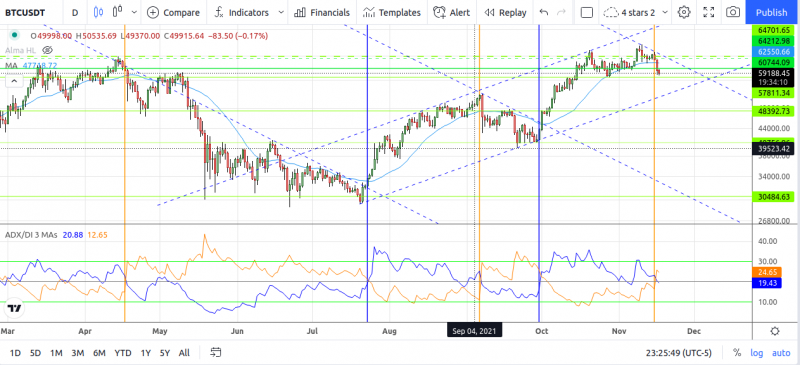
Task: Click the Sep 04, 2021 date marker
Action: [x=474, y=331]
